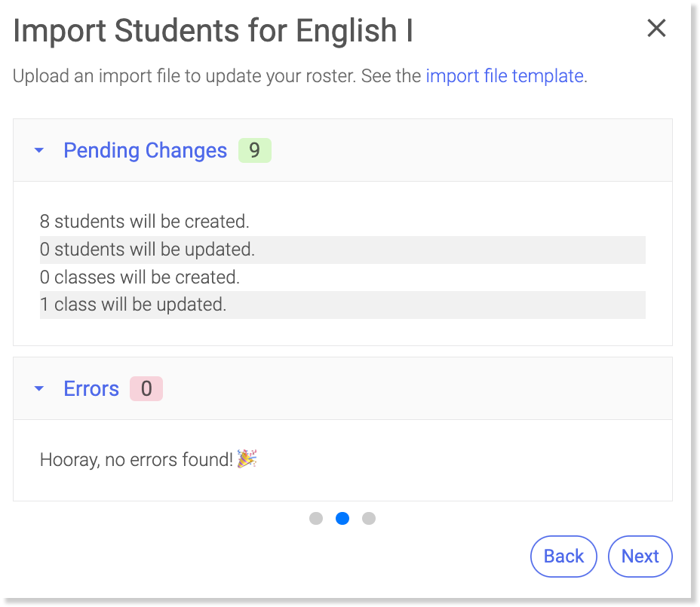The width and height of the screenshot is (700, 607).
Task: Close the Import Students dialog
Action: [656, 29]
